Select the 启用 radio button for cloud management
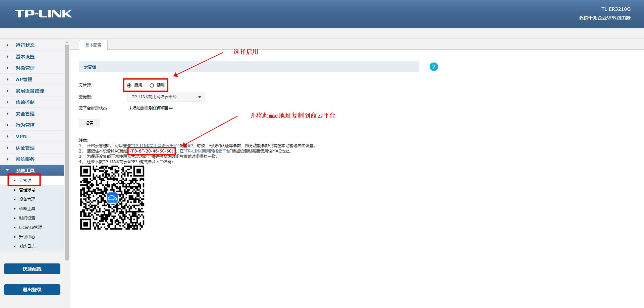The height and width of the screenshot is (308, 644). 129,85
